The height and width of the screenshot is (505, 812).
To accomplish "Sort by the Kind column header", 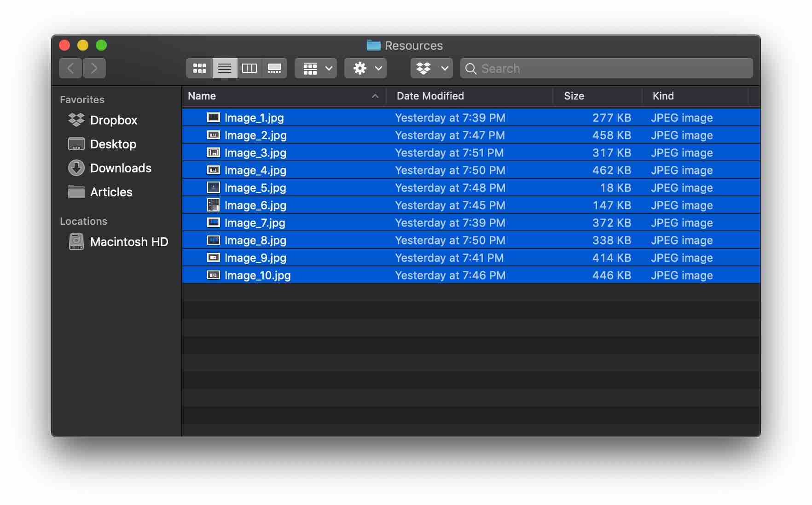I will (695, 96).
